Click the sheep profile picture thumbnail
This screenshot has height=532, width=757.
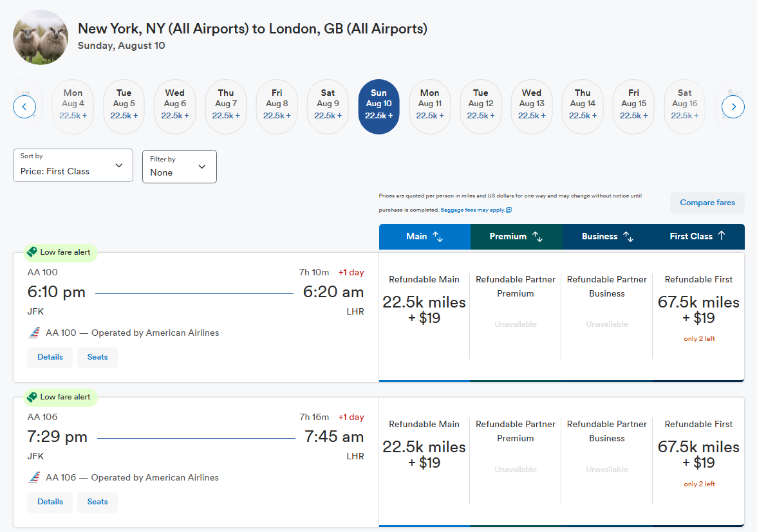(41, 37)
